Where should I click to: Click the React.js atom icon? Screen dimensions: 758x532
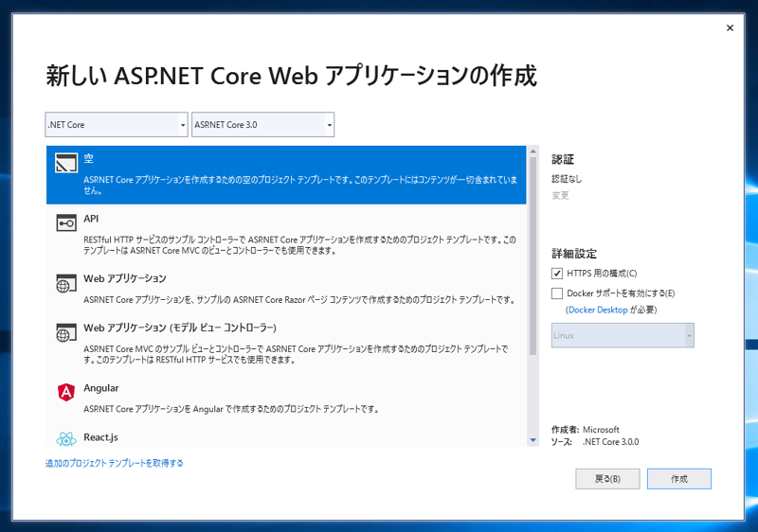(66, 439)
